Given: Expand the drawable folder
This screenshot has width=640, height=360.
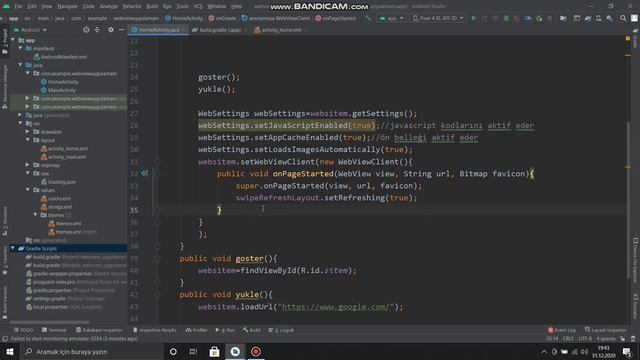Looking at the screenshot, I should coord(28,131).
